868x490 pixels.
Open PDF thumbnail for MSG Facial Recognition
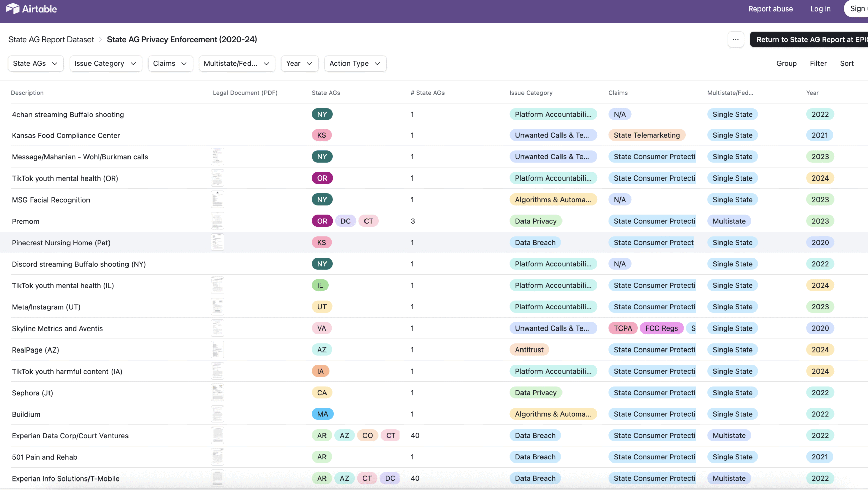point(217,200)
